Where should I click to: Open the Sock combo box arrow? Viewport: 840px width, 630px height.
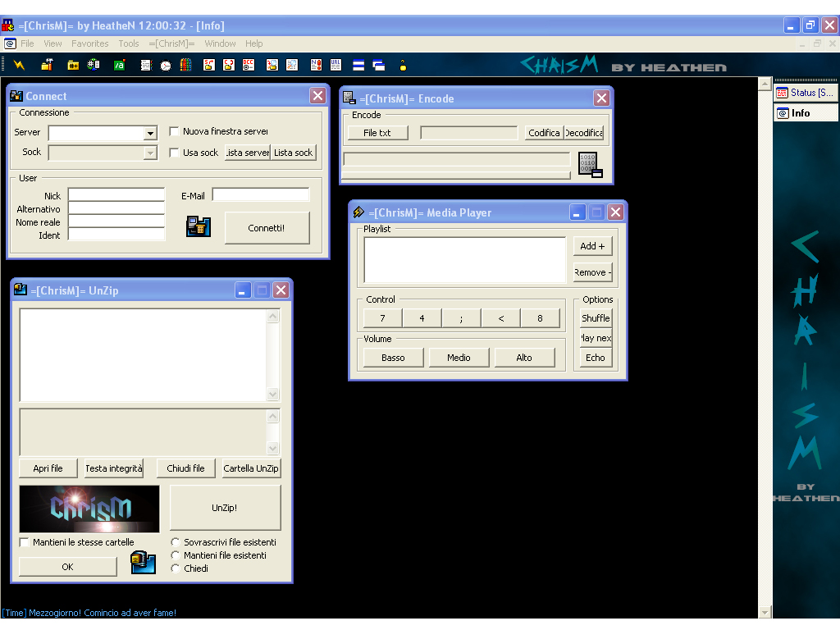[x=150, y=153]
